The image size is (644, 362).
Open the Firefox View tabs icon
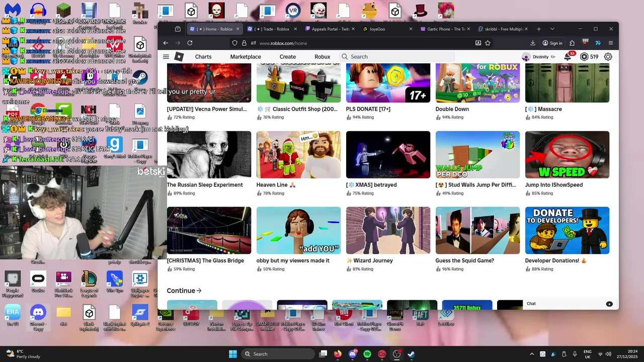pos(178,29)
